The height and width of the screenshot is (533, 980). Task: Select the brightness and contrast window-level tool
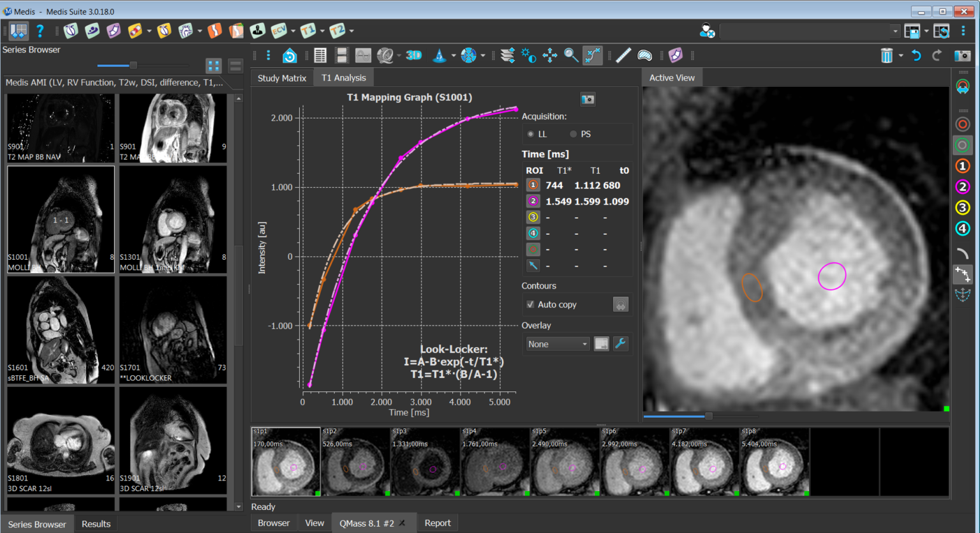click(528, 56)
